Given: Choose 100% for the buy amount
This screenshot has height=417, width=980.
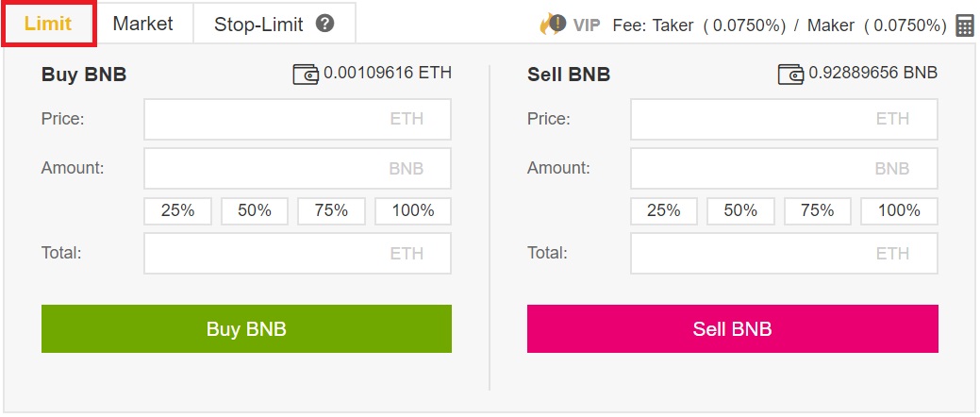Looking at the screenshot, I should pyautogui.click(x=413, y=211).
